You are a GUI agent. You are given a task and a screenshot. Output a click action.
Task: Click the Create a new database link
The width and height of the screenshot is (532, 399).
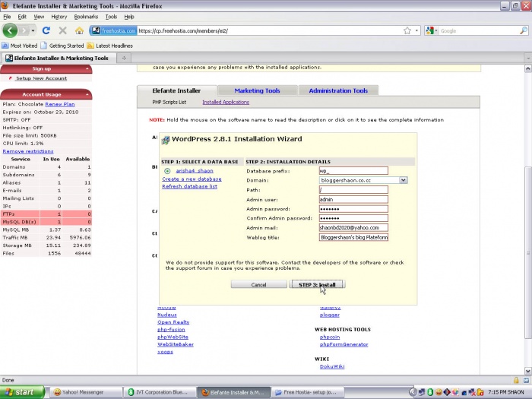coord(192,179)
